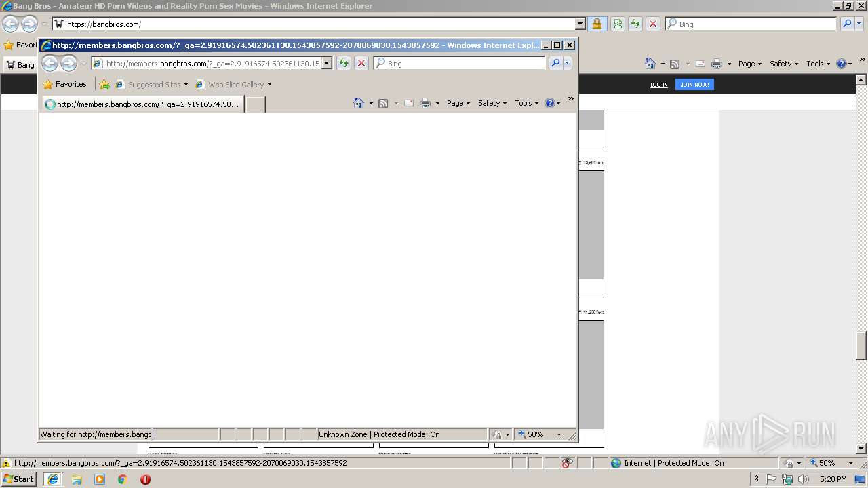Click Internet Protected Mode On status text

click(x=673, y=463)
